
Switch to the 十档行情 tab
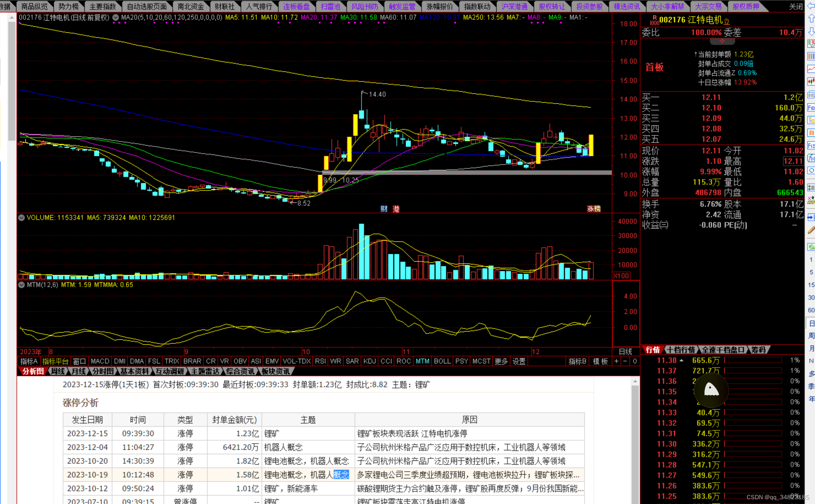pyautogui.click(x=681, y=350)
